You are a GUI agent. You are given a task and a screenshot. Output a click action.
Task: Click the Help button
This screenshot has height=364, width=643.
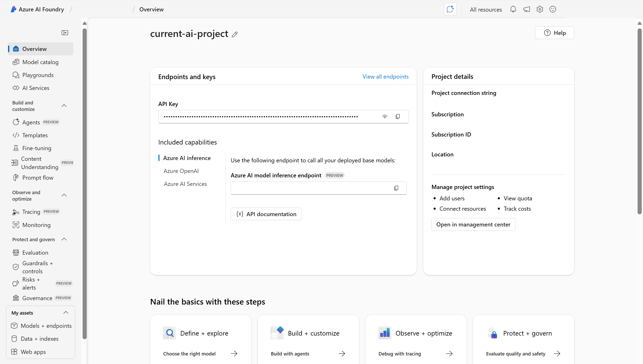point(554,33)
